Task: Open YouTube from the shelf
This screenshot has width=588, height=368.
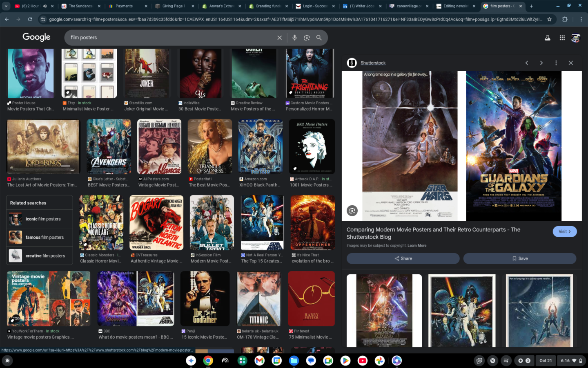Action: (362, 361)
